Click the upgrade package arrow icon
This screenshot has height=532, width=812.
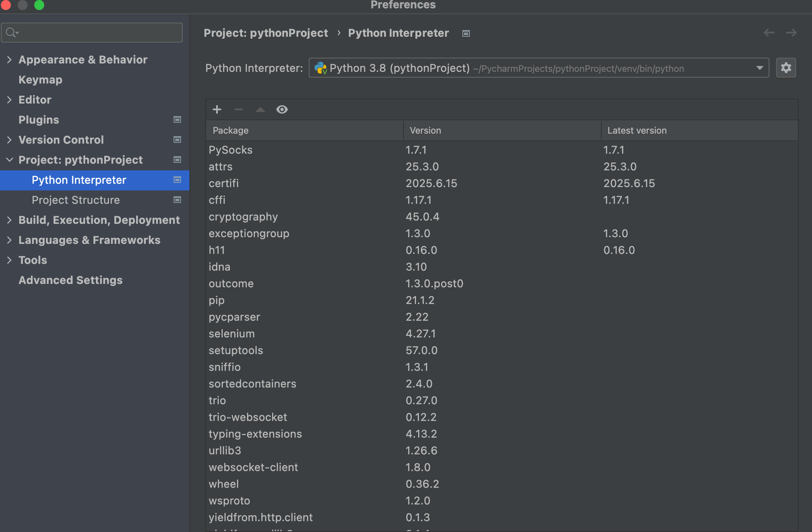[260, 109]
